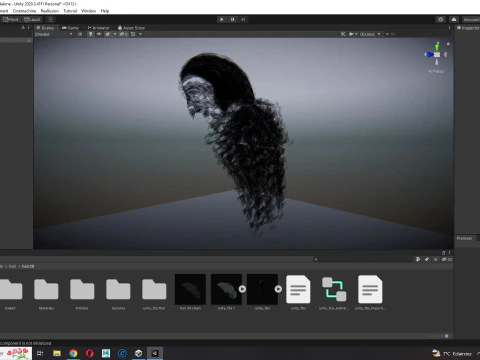The image size is (480, 360).
Task: Expand the scene effects dropdown arrow
Action: point(115,34)
